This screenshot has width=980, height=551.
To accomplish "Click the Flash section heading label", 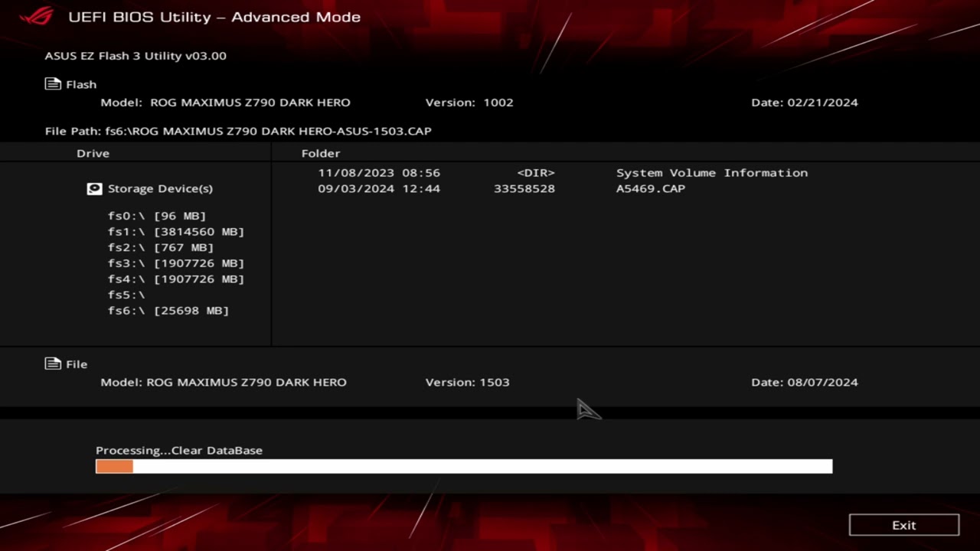I will [x=81, y=84].
